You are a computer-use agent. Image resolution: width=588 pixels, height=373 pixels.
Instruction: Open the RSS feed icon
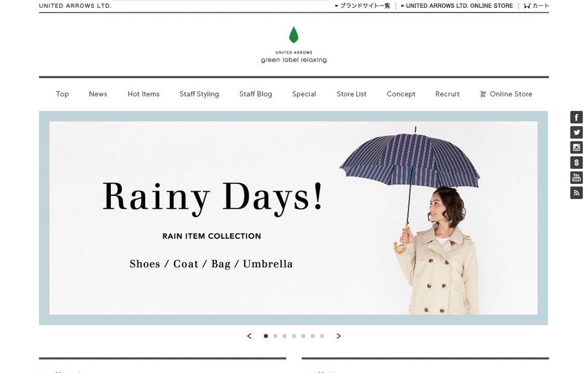tap(577, 193)
